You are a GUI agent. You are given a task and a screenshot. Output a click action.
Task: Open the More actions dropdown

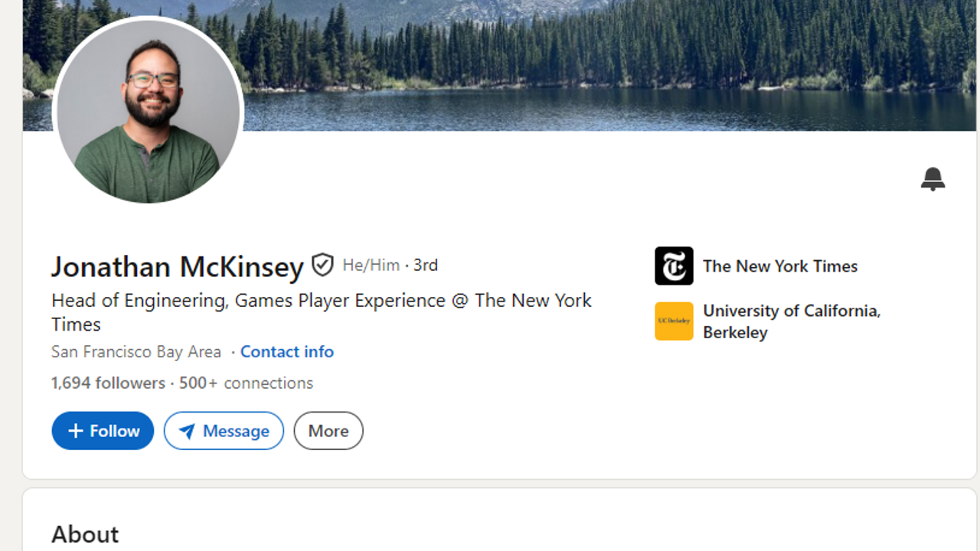point(328,431)
